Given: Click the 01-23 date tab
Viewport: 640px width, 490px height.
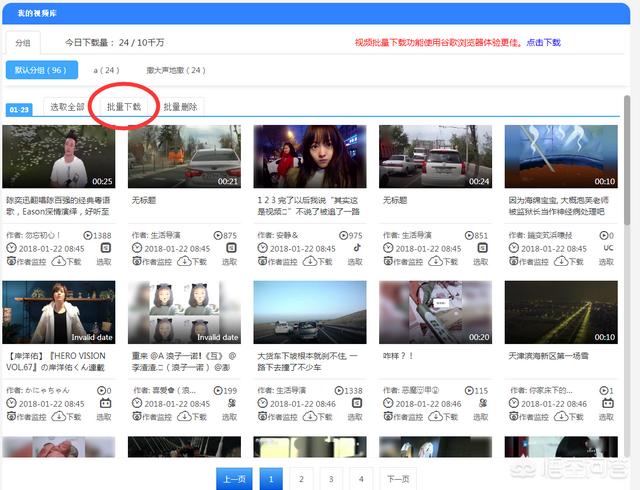Looking at the screenshot, I should pos(19,109).
